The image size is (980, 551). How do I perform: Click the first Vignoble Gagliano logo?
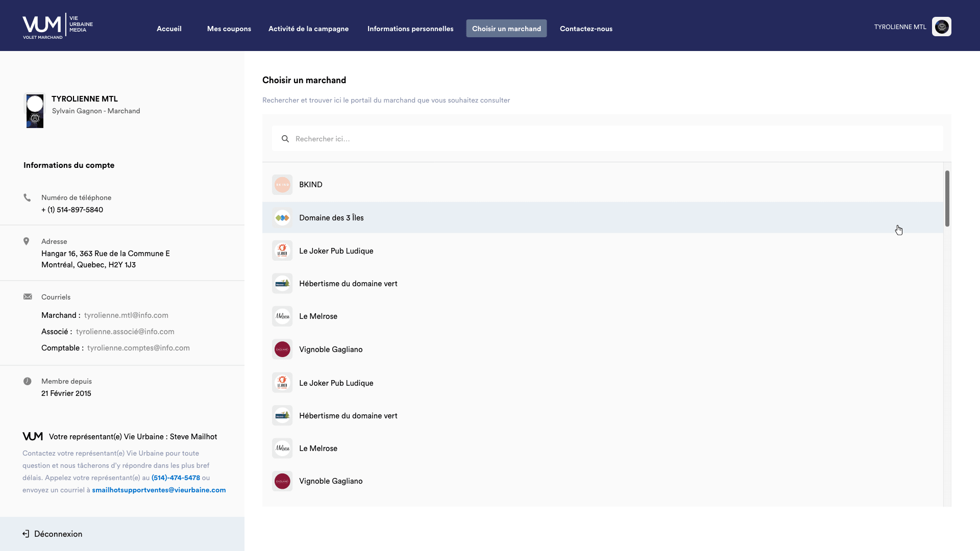click(282, 349)
